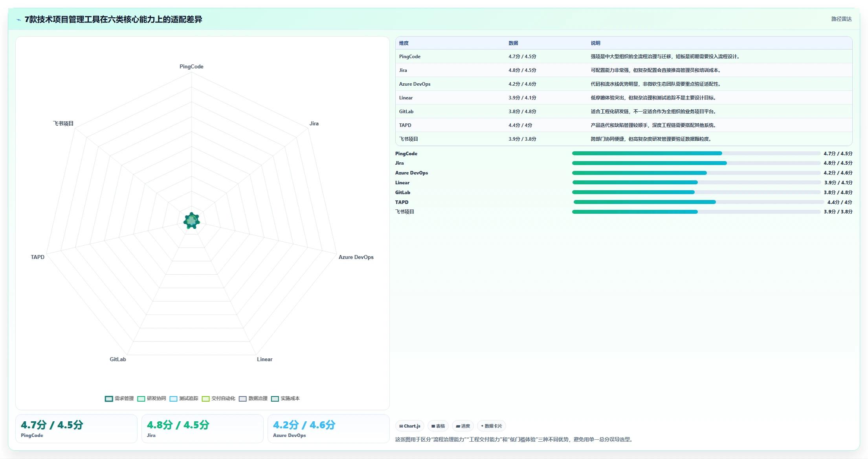The height and width of the screenshot is (459, 868).
Task: Click the note starting 可配置能力非常强
Action: tap(656, 70)
